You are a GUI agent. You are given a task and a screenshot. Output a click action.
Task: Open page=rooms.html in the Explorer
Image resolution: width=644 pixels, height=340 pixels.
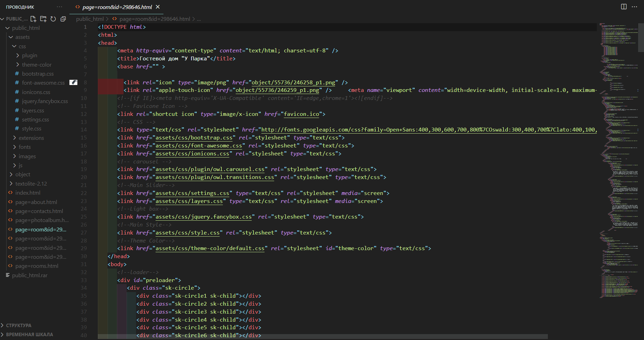point(36,266)
